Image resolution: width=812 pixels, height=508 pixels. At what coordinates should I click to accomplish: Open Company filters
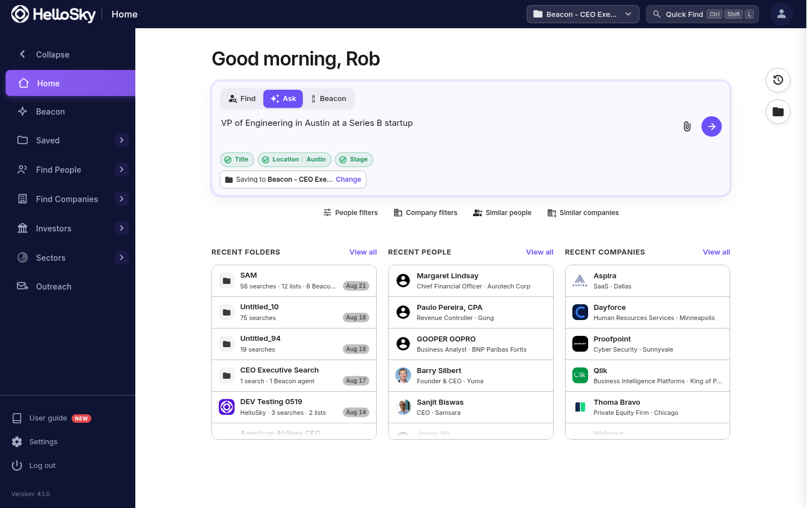click(x=426, y=213)
